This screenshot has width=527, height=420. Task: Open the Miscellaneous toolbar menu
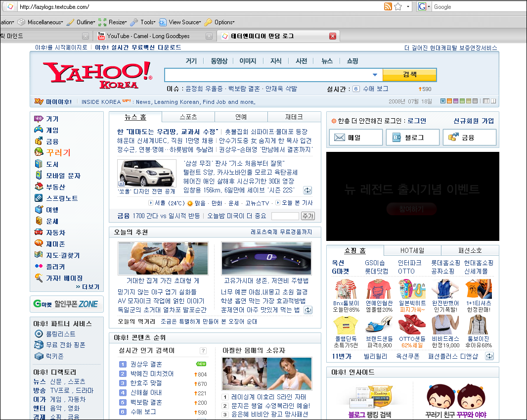pyautogui.click(x=41, y=22)
